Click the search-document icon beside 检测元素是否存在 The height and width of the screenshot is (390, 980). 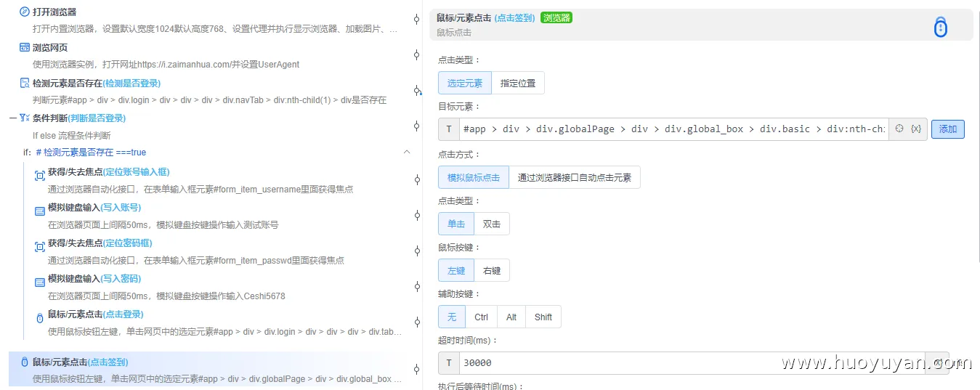pyautogui.click(x=25, y=83)
